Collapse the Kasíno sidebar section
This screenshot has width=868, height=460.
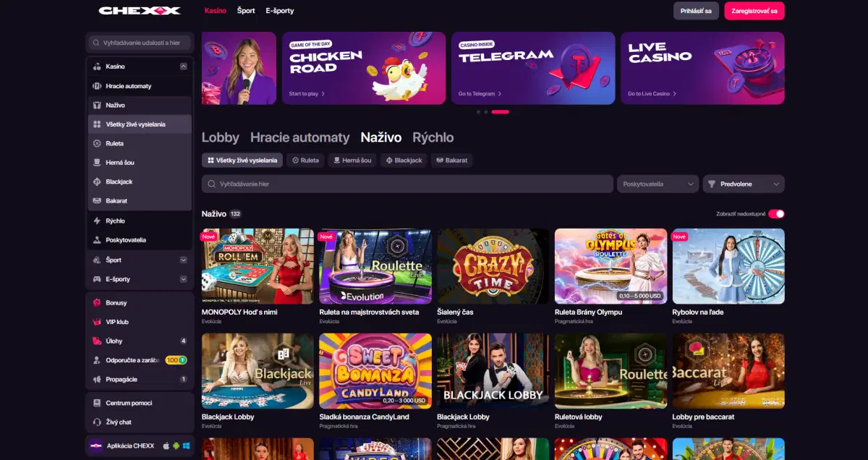coord(183,67)
